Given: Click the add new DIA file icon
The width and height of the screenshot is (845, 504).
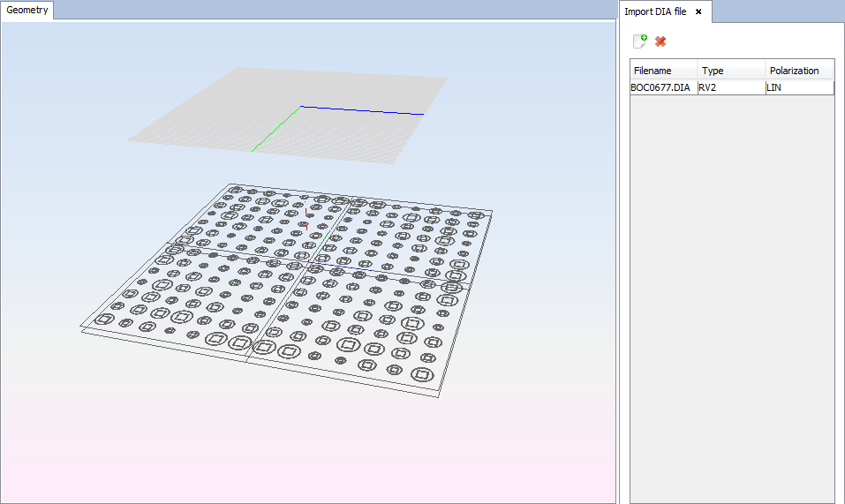Looking at the screenshot, I should pos(640,41).
